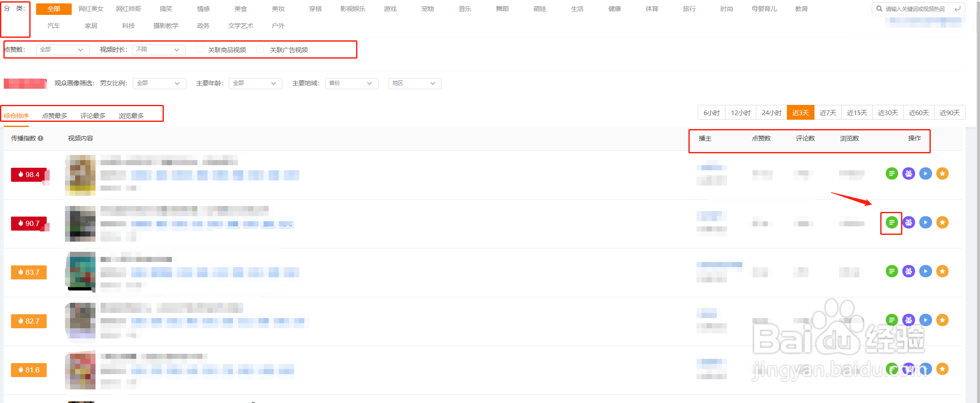Filter by 网红美女 category
This screenshot has height=403, width=980.
(91, 9)
